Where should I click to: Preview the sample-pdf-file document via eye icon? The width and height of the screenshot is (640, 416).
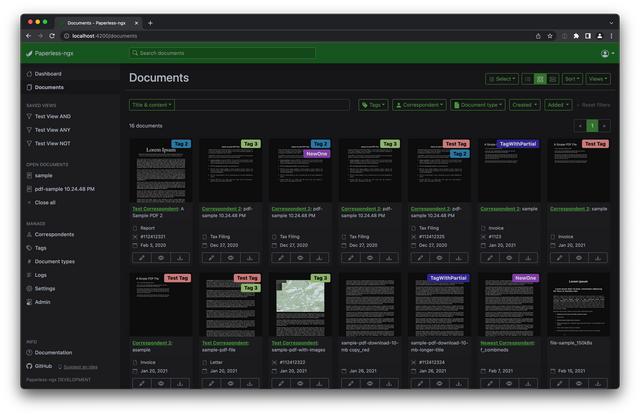point(230,383)
